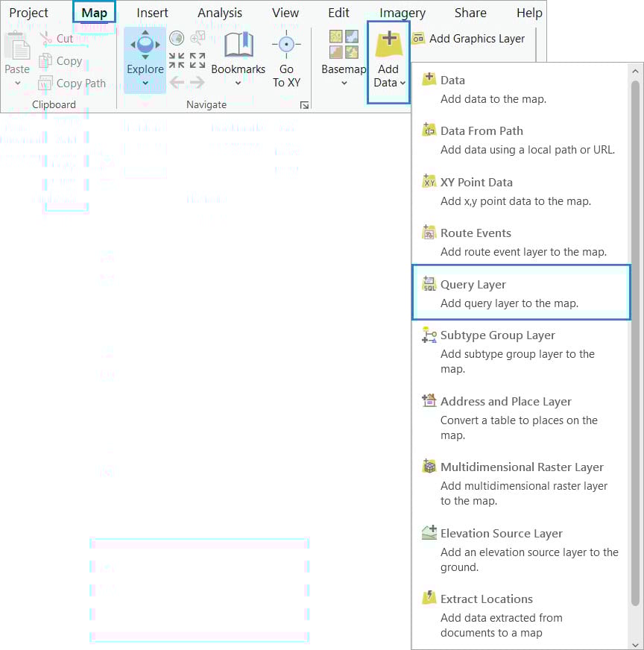This screenshot has width=644, height=650.
Task: Expand the Bookmarks dropdown arrow
Action: (238, 84)
